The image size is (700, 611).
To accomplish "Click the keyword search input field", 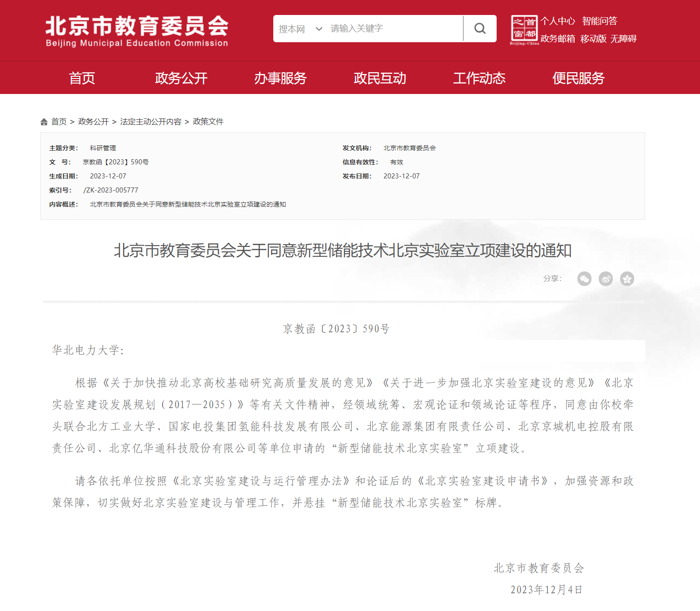I will click(394, 29).
